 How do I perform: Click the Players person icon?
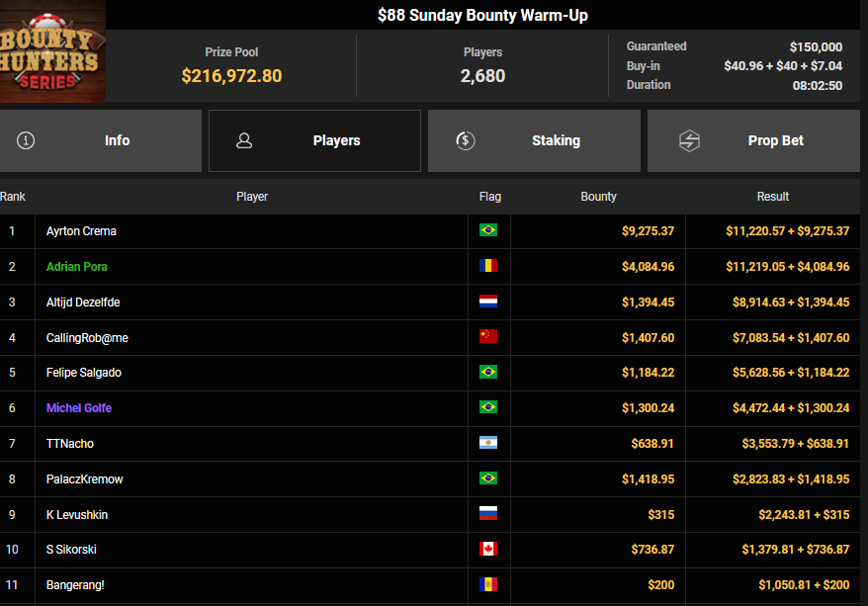click(x=244, y=140)
